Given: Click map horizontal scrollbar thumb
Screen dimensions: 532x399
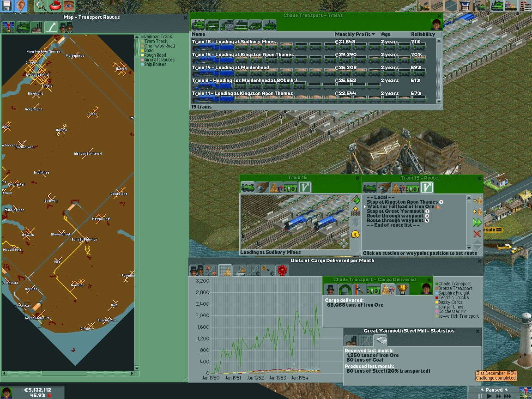Looking at the screenshot, I should point(64,373).
